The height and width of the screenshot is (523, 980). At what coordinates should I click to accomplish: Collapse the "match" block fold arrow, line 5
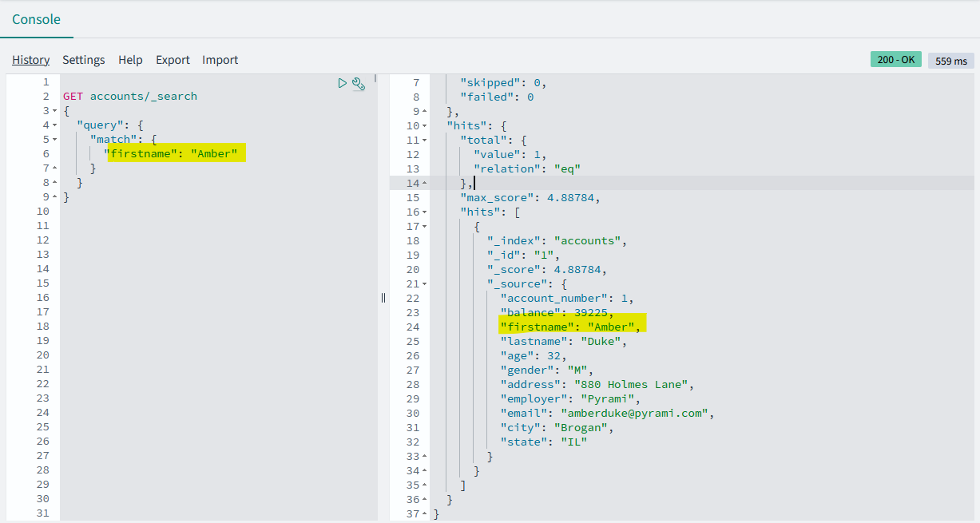tap(54, 140)
